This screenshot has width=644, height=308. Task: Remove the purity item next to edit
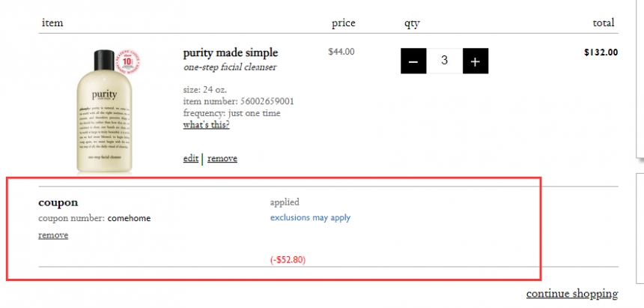222,159
